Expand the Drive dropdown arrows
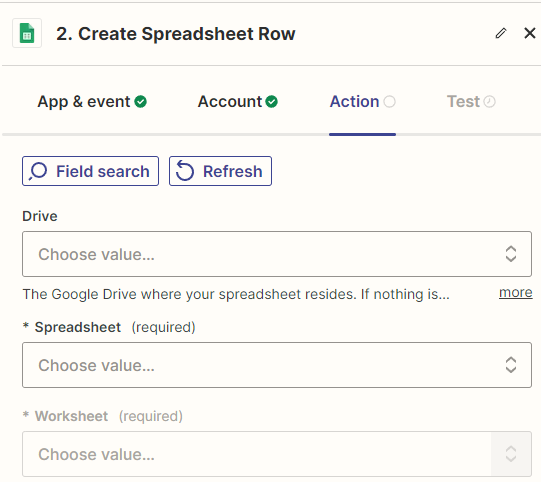Viewport: 541px width, 482px height. coord(511,254)
